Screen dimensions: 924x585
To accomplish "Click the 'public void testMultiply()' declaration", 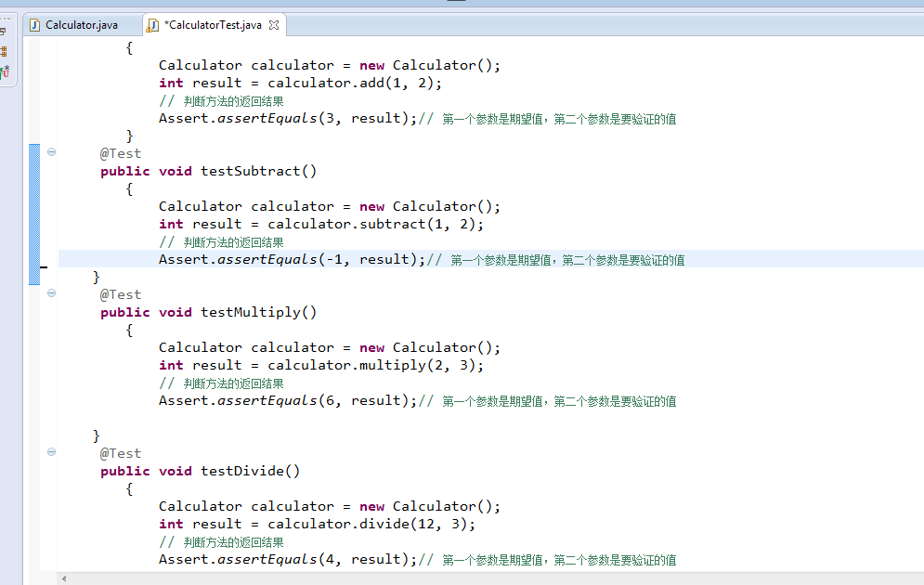I will tap(209, 313).
